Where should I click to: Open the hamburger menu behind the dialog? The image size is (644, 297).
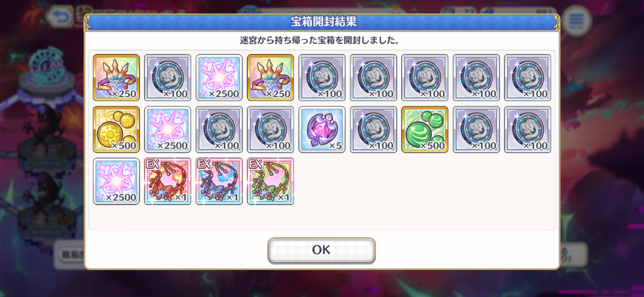click(x=576, y=21)
